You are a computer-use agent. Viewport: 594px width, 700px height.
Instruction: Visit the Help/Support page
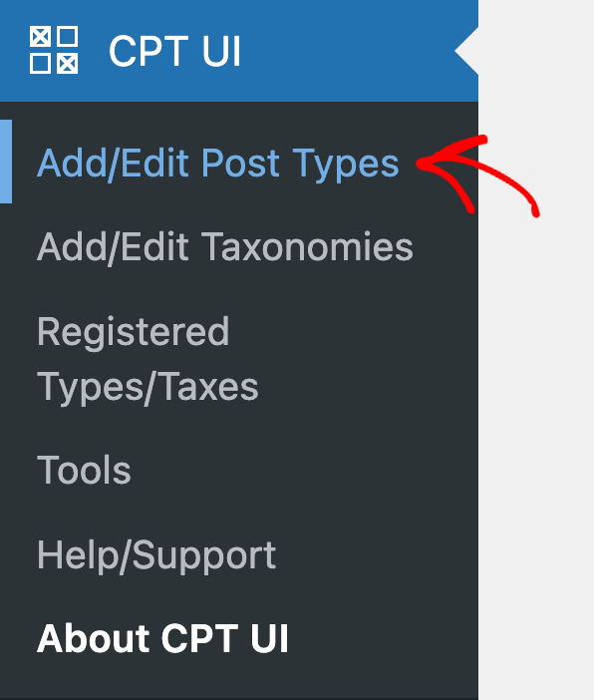[156, 554]
